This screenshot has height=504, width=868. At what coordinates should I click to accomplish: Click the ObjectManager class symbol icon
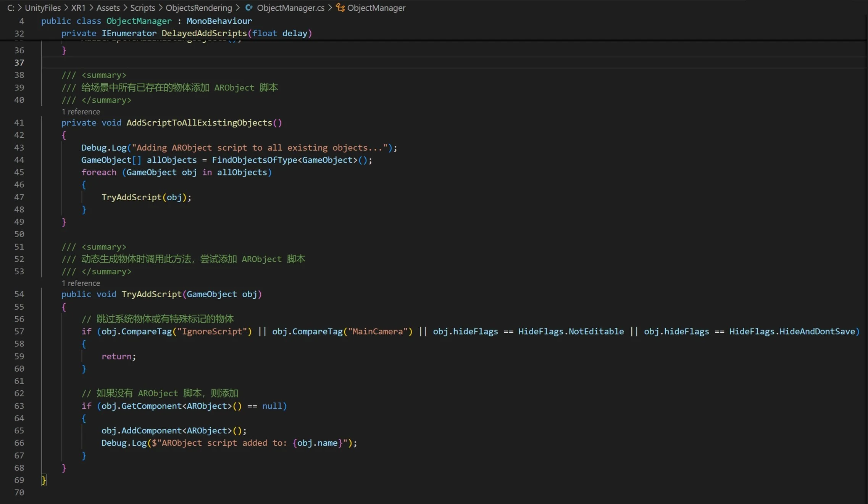340,8
